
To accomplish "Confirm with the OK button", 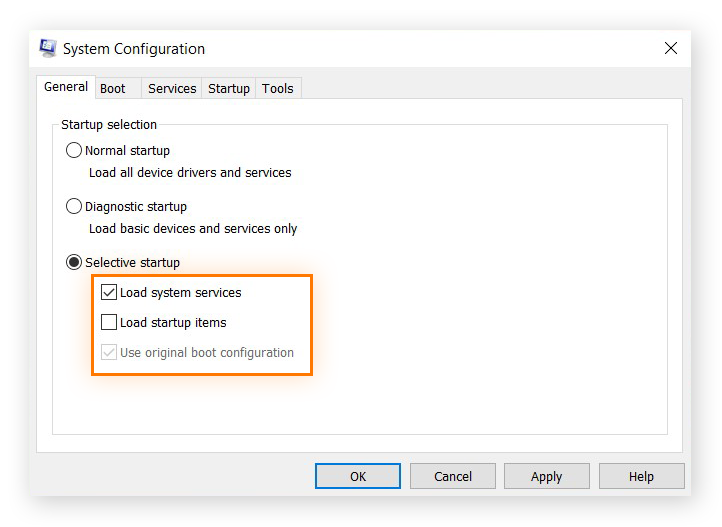I will point(358,476).
